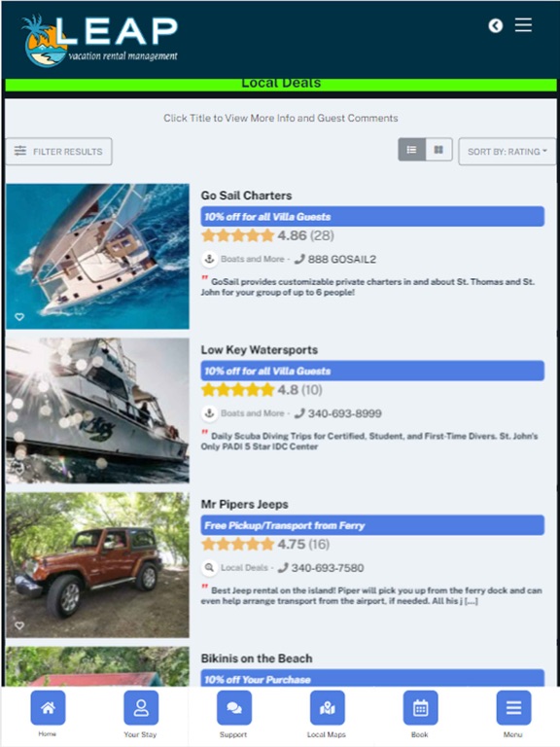Click the Bikinis on the Beach title
560x747 pixels.
point(257,658)
